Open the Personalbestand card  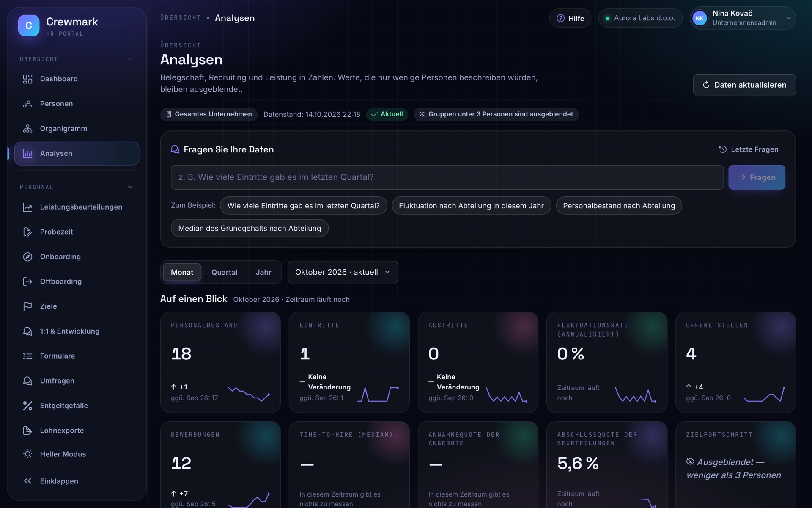[x=220, y=362]
